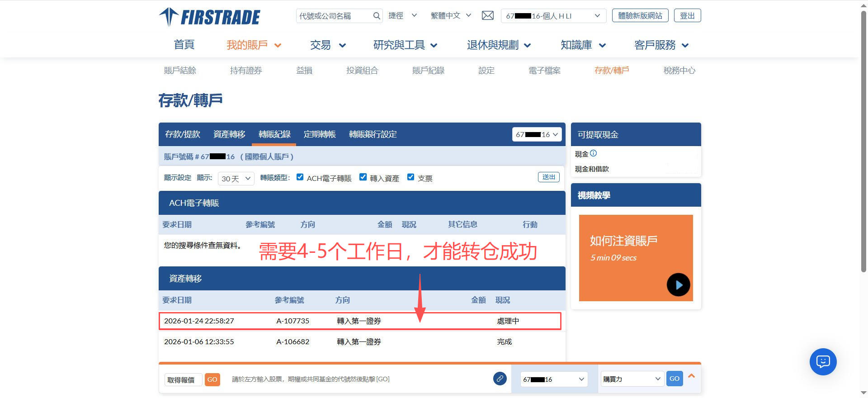The image size is (868, 398).
Task: Toggle the 轉入資產 checkbox
Action: tap(363, 177)
